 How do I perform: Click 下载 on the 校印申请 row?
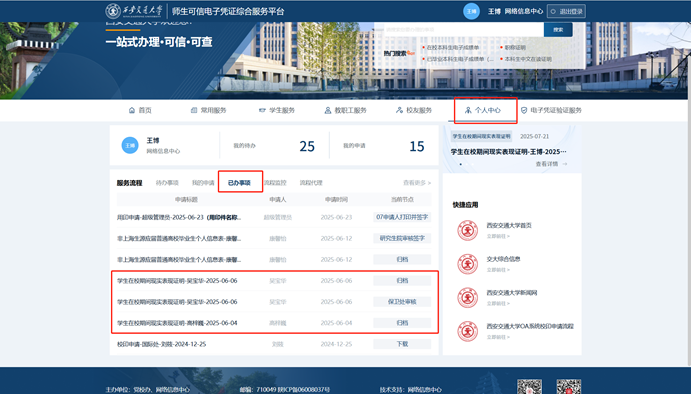point(402,344)
